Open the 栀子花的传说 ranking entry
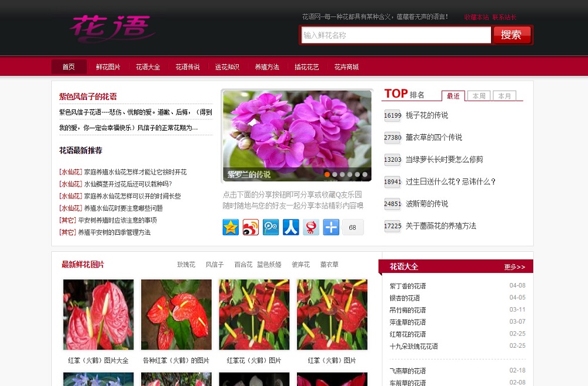Image resolution: width=588 pixels, height=386 pixels. point(427,115)
